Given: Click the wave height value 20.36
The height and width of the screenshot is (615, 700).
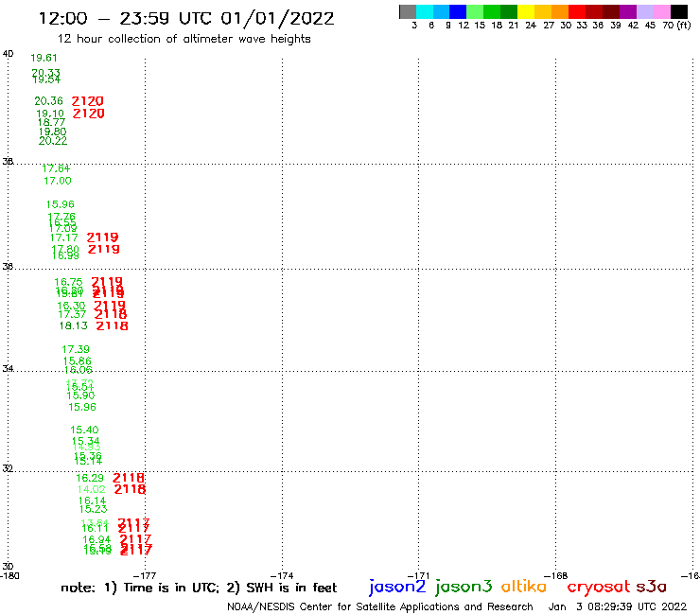Looking at the screenshot, I should [x=48, y=101].
